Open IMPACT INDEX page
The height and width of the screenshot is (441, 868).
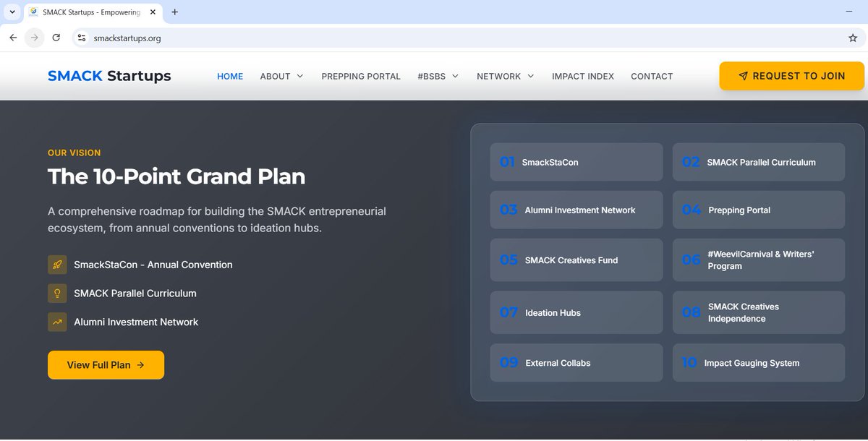[583, 76]
